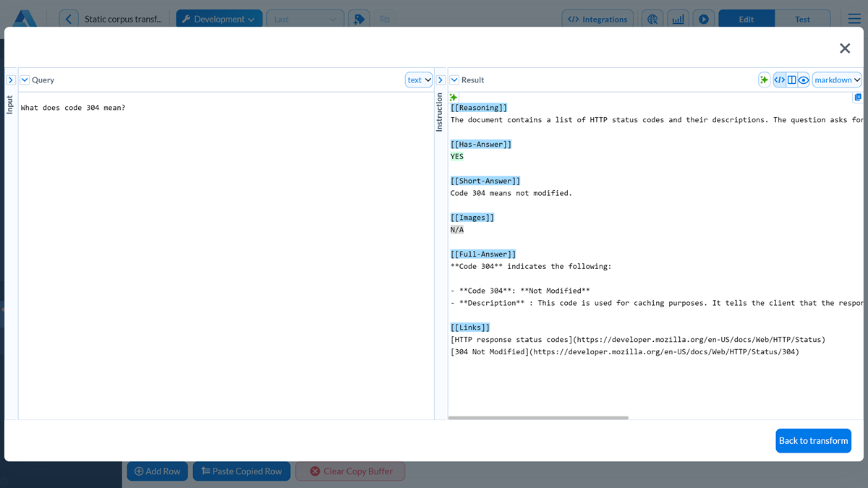Image resolution: width=868 pixels, height=488 pixels.
Task: Close the dialog with the X
Action: tap(844, 48)
